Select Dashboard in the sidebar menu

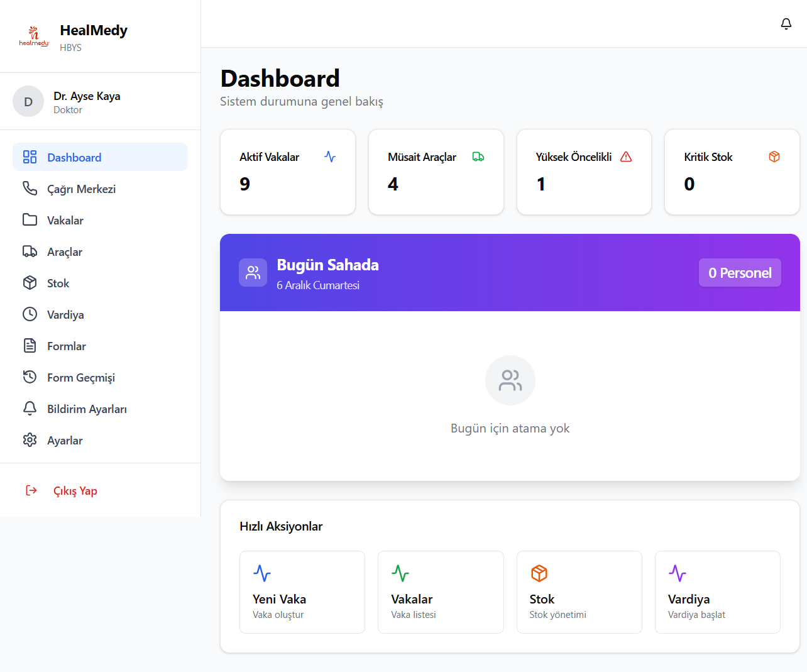[74, 157]
